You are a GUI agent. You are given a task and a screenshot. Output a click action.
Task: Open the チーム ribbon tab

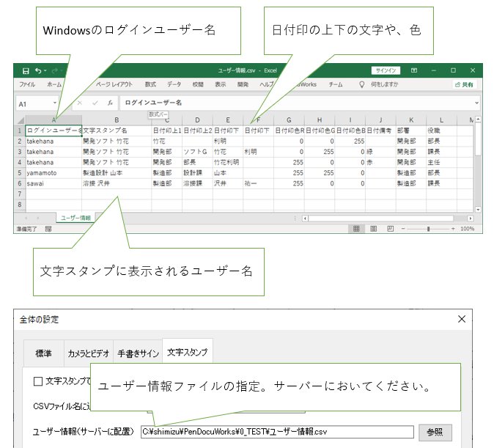click(336, 84)
